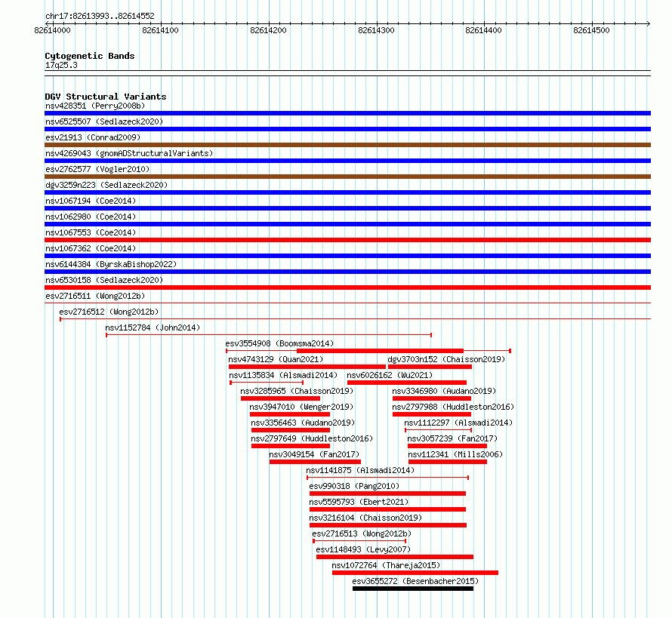
Task: Click the 82614100 ruler position label
Action: pos(160,30)
